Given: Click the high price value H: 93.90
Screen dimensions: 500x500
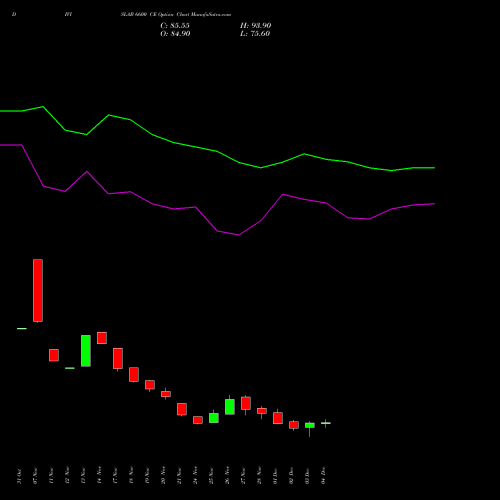Looking at the screenshot, I should (x=255, y=26).
